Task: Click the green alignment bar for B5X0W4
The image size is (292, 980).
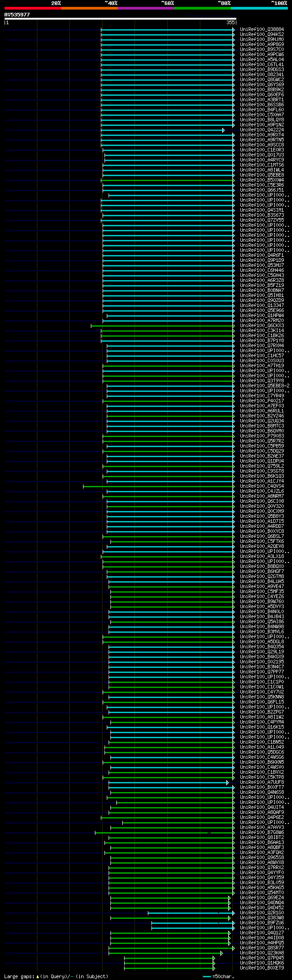Action: (x=168, y=181)
